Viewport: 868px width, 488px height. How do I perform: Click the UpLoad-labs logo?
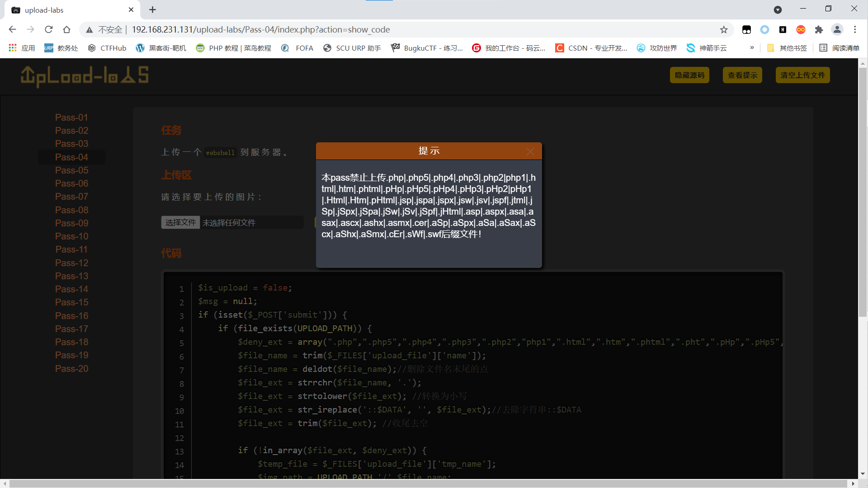[85, 76]
